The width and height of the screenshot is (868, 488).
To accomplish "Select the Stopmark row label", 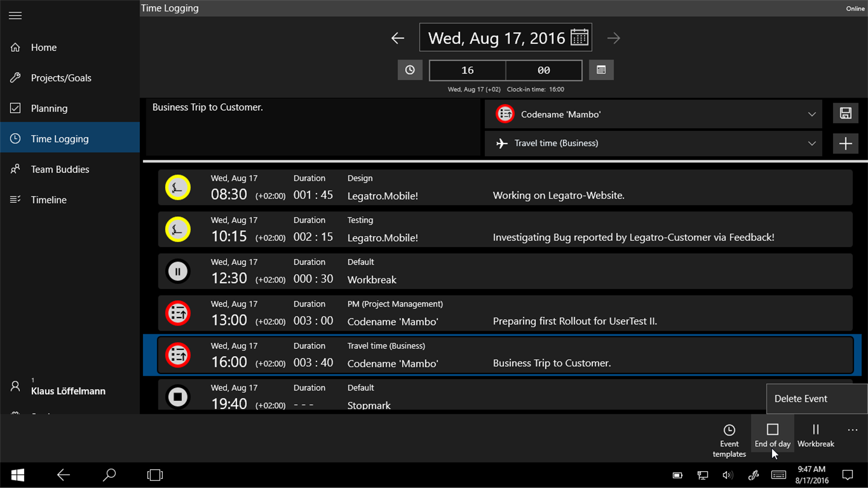I will (x=369, y=405).
